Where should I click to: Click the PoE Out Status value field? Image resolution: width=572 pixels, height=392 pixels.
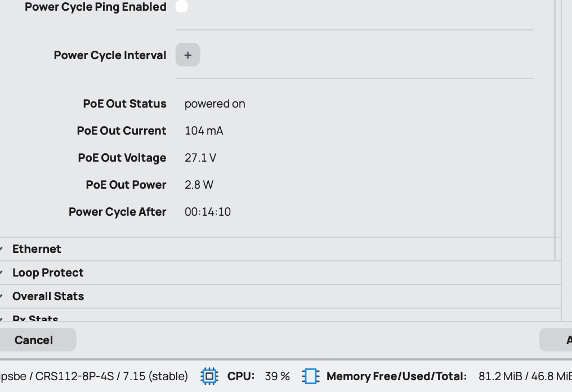tap(214, 104)
